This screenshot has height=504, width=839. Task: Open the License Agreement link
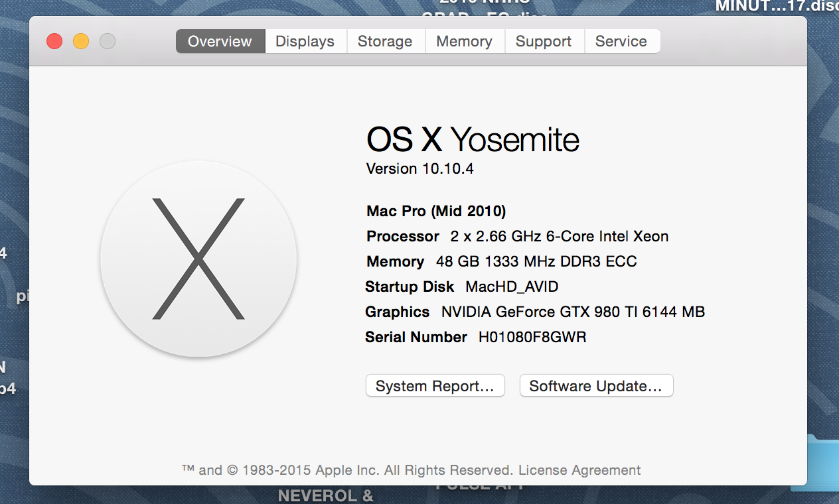(x=579, y=470)
